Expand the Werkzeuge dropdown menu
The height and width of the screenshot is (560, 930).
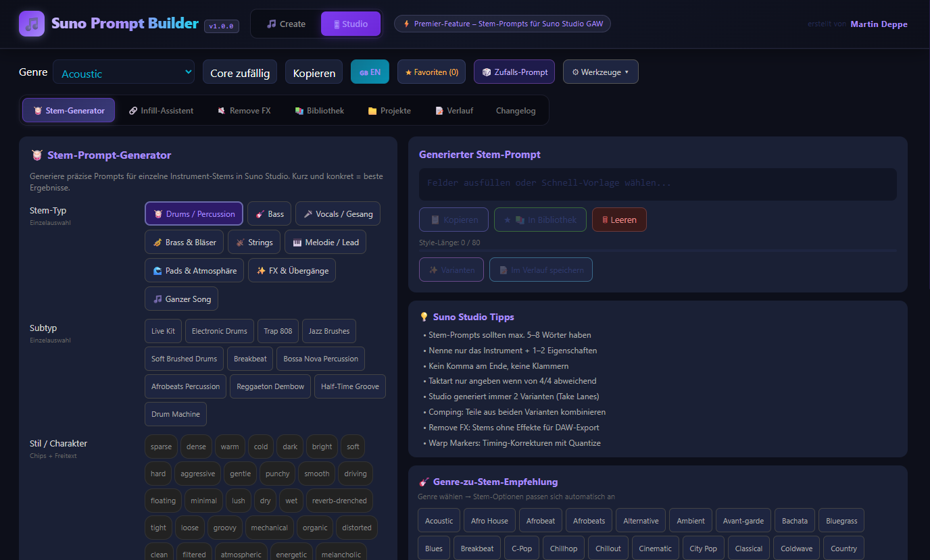coord(600,72)
